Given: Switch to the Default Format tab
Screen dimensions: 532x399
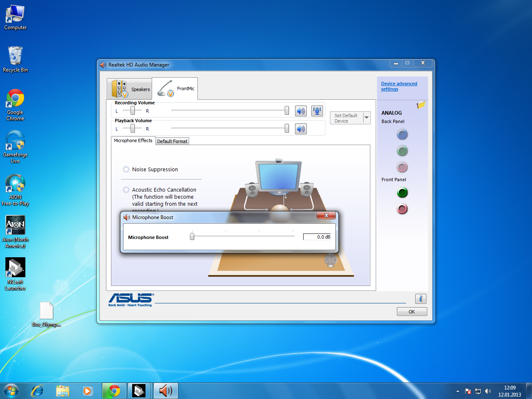Looking at the screenshot, I should [x=172, y=141].
